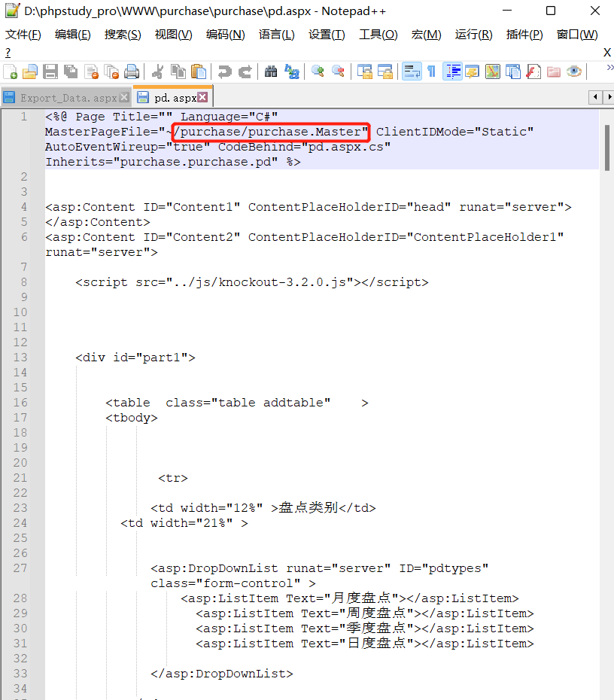
Task: Click the Copy toolbar icon
Action: pyautogui.click(x=178, y=72)
